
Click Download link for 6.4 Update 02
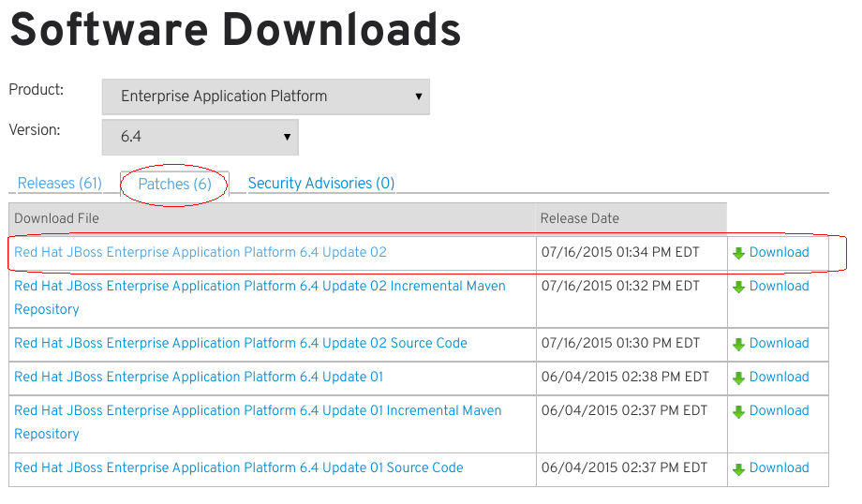(x=779, y=252)
